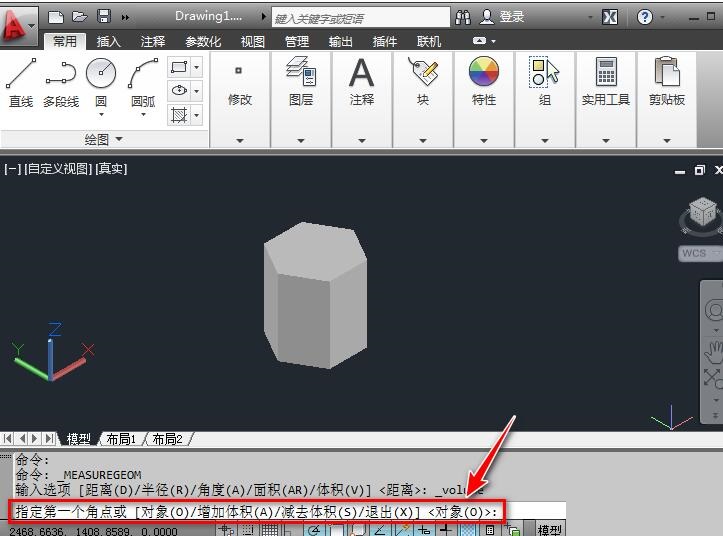Viewport: 723px width, 536px height.
Task: Open the Hatch tool dropdown arrow
Action: click(x=196, y=114)
